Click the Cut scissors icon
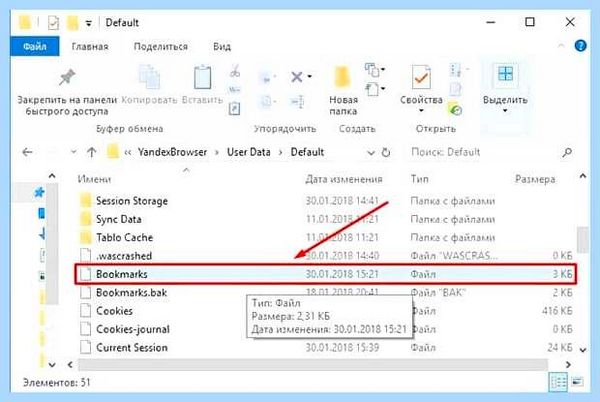Viewport: 600px width, 402px height. pyautogui.click(x=235, y=71)
